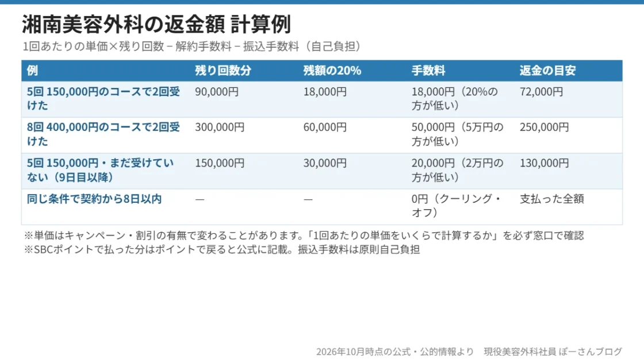The image size is (644, 362).
Task: Click the column header 手数料
Action: tap(428, 71)
